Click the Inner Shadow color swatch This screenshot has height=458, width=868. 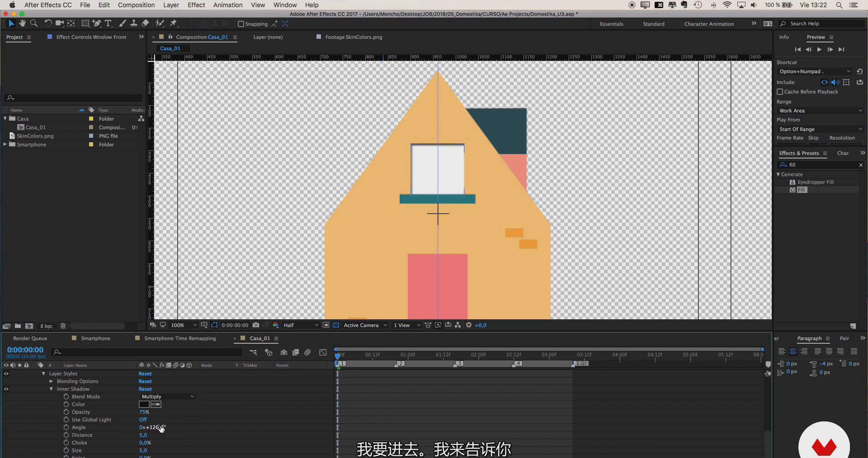[144, 404]
